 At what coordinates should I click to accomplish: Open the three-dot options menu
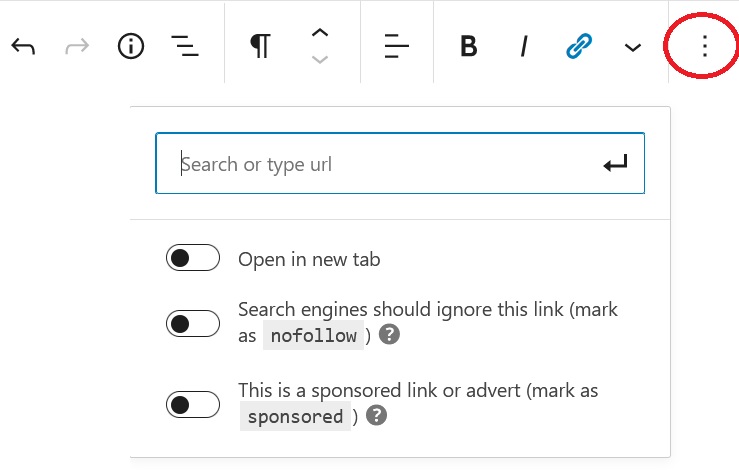[705, 46]
